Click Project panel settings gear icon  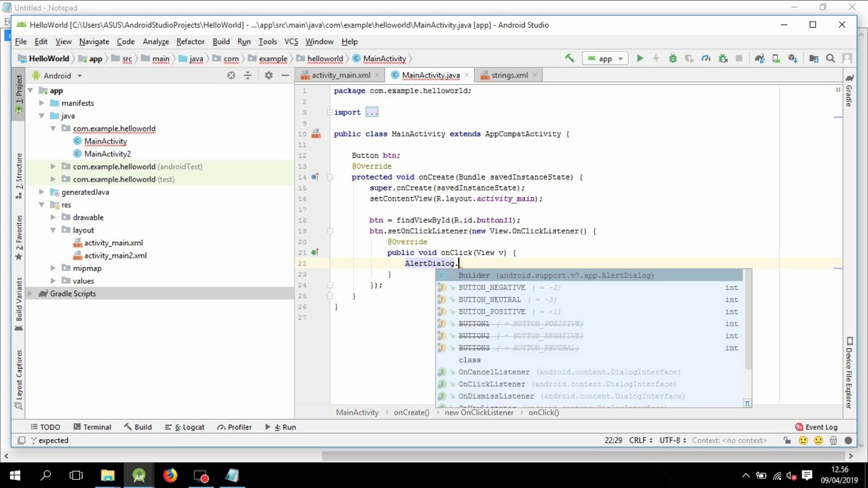pos(269,75)
